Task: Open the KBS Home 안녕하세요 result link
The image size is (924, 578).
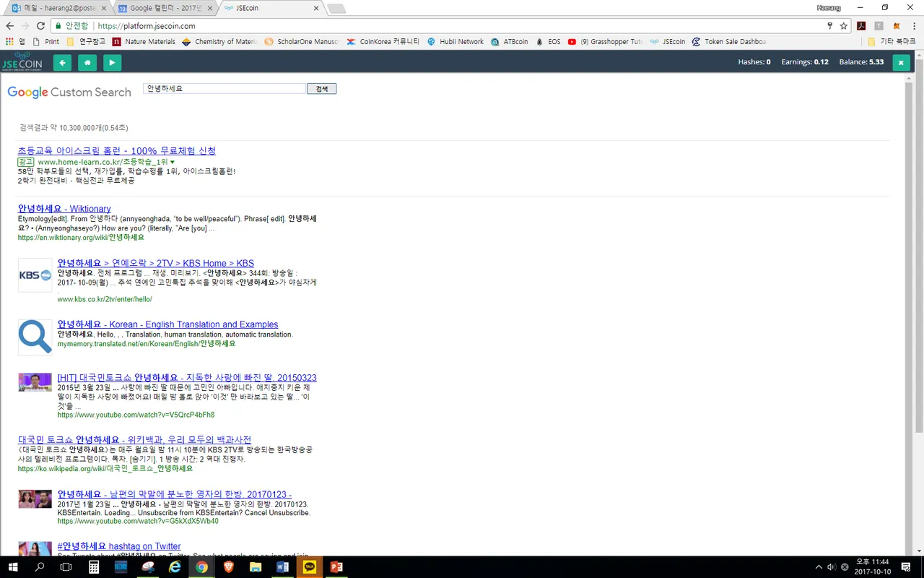Action: tap(156, 264)
